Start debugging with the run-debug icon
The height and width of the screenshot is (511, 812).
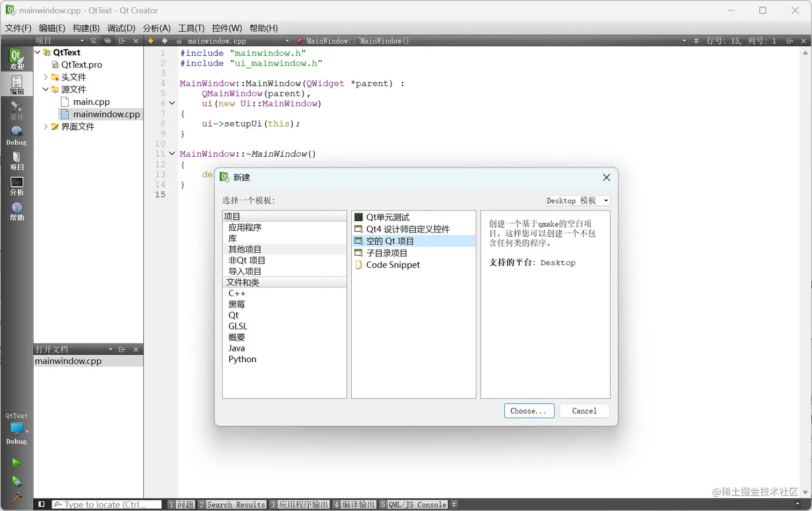[x=17, y=481]
